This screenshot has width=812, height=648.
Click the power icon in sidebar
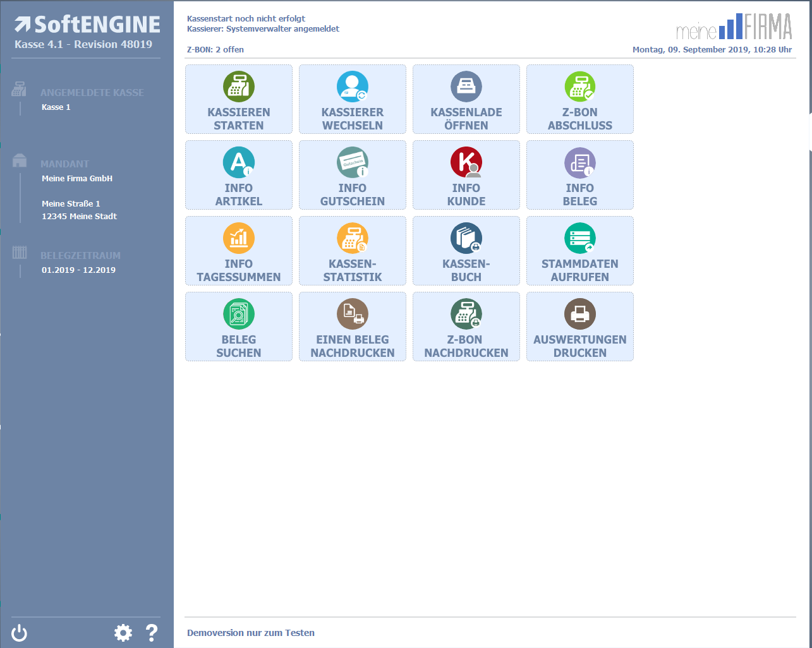point(20,633)
